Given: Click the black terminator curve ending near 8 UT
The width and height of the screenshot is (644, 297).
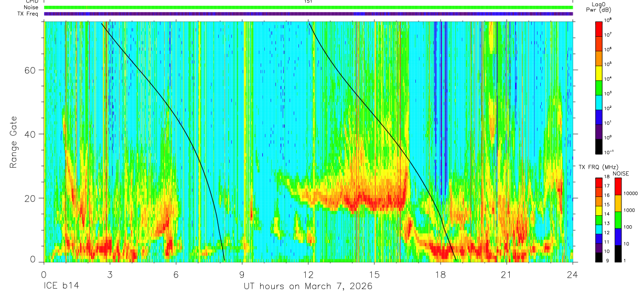Looking at the screenshot, I should click(x=177, y=117).
